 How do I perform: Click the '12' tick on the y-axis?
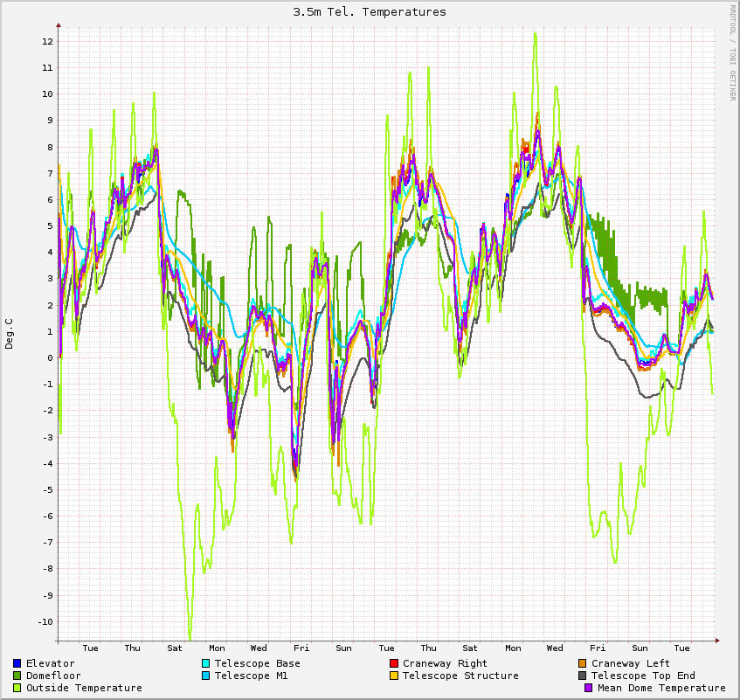click(x=48, y=42)
